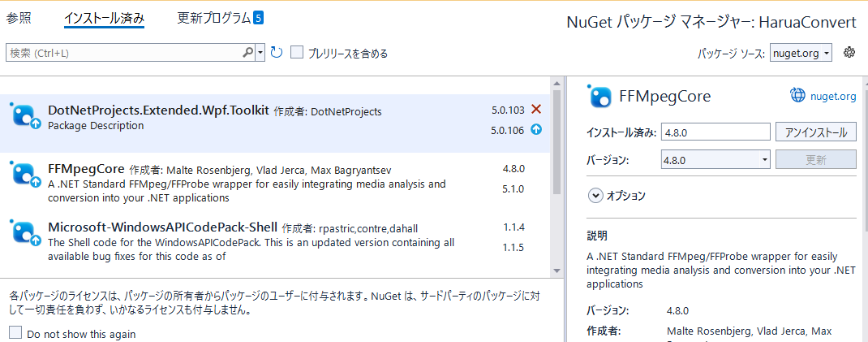Screen dimensions: 868x342
Task: Open the nuget.org link
Action: [832, 97]
